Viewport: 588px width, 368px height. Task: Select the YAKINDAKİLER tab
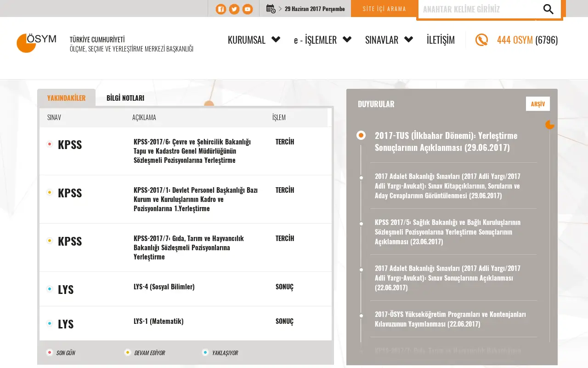point(66,98)
